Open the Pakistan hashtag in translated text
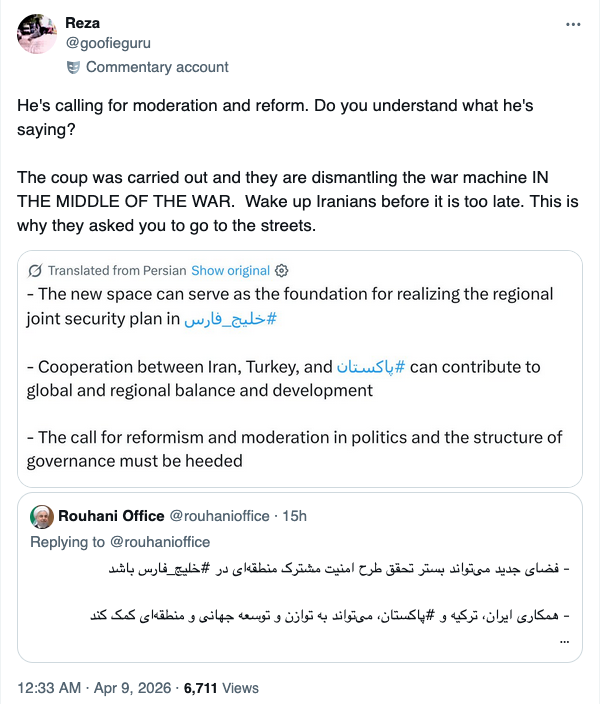Viewport: 600px width, 704px height. click(x=371, y=367)
